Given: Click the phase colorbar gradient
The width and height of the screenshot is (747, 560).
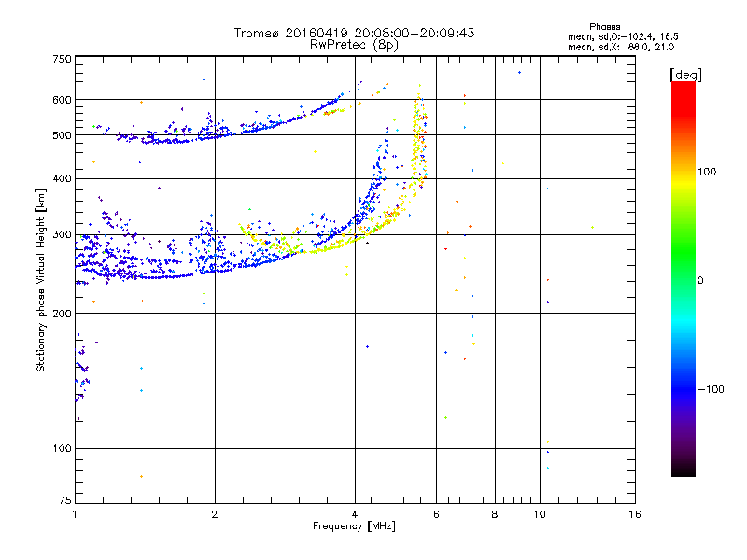Looking at the screenshot, I should coord(684,278).
